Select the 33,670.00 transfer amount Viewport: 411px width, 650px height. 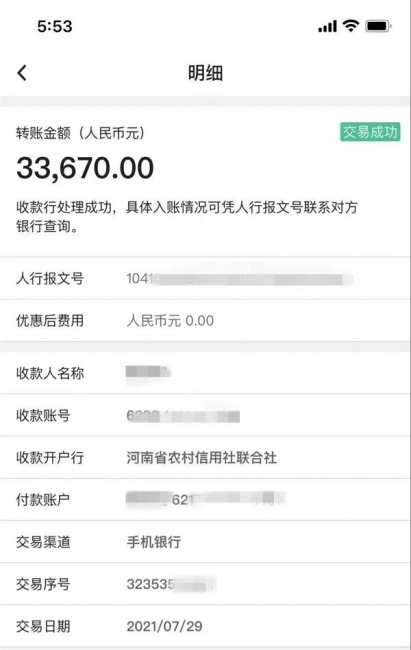click(x=85, y=168)
